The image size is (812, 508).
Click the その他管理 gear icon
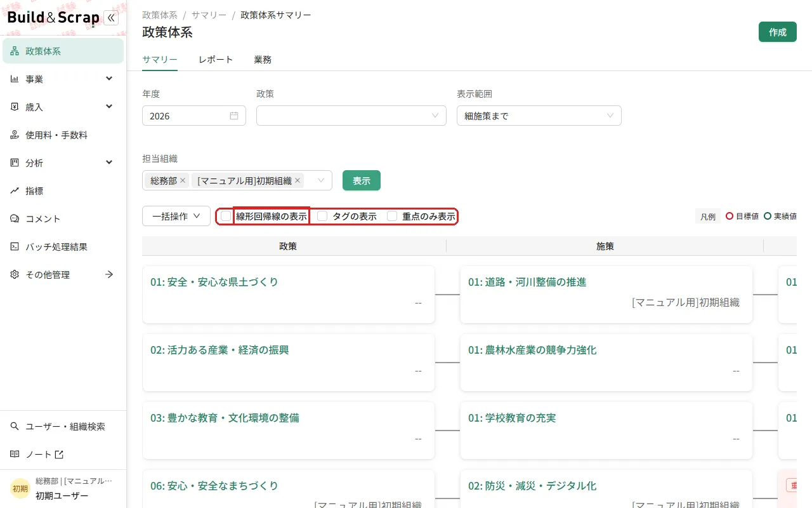click(15, 275)
